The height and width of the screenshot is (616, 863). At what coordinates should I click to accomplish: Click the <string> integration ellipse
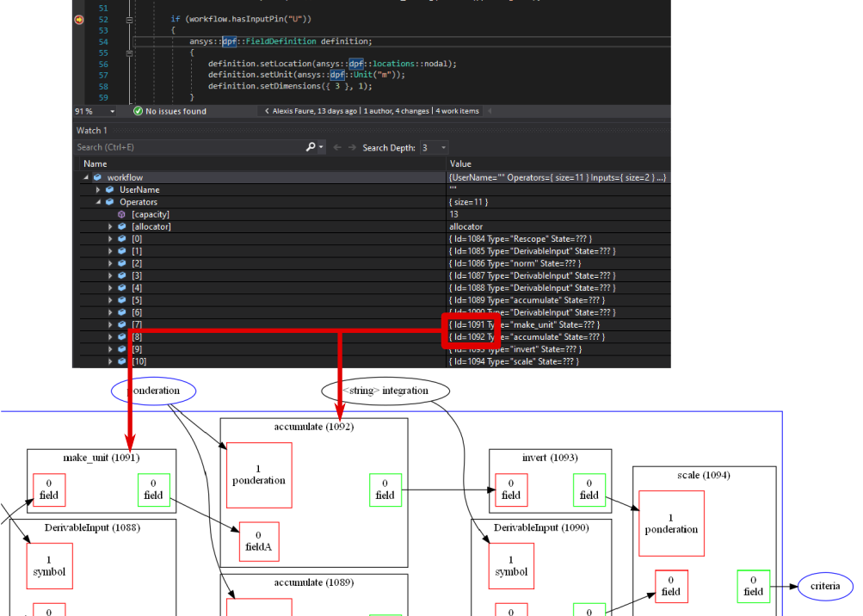385,391
